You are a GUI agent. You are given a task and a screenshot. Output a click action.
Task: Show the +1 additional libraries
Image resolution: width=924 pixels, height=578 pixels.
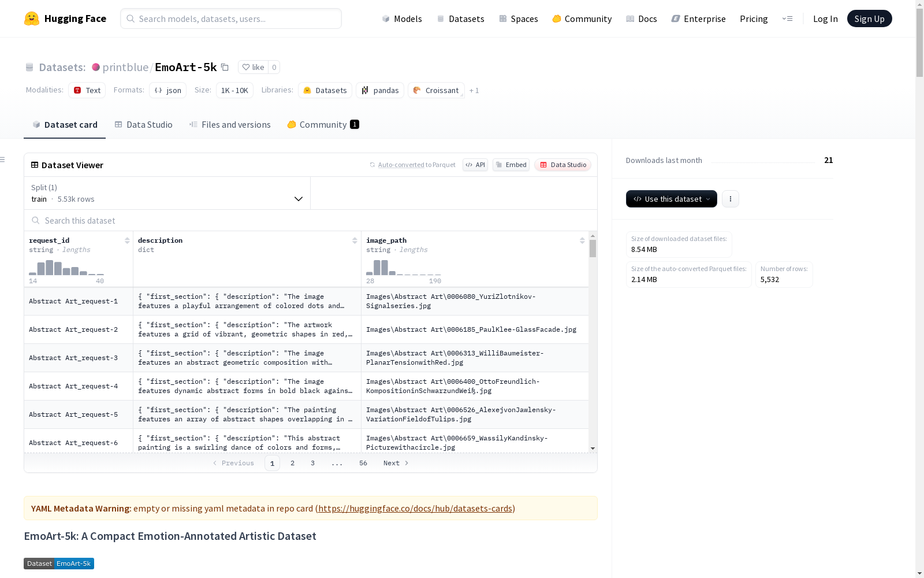click(x=474, y=90)
